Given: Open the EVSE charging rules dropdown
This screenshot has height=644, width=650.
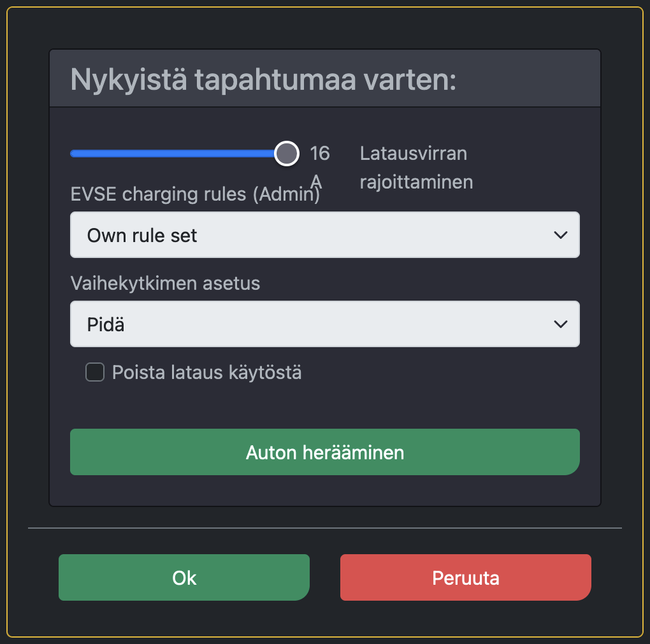Looking at the screenshot, I should click(x=325, y=235).
